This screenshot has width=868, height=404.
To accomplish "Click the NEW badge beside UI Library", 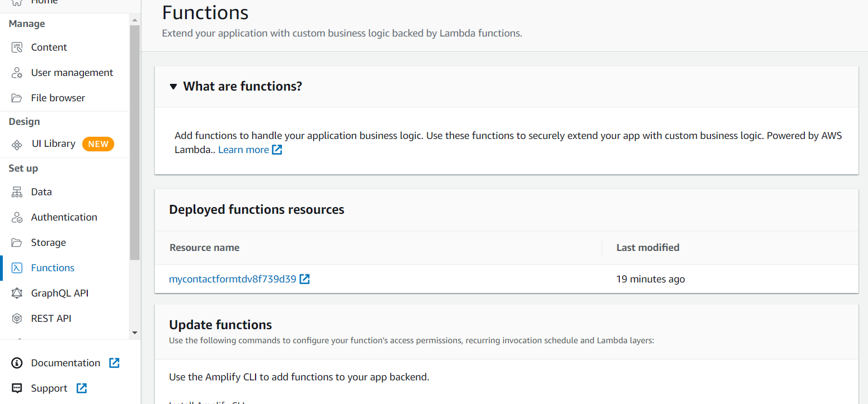I will [x=98, y=144].
